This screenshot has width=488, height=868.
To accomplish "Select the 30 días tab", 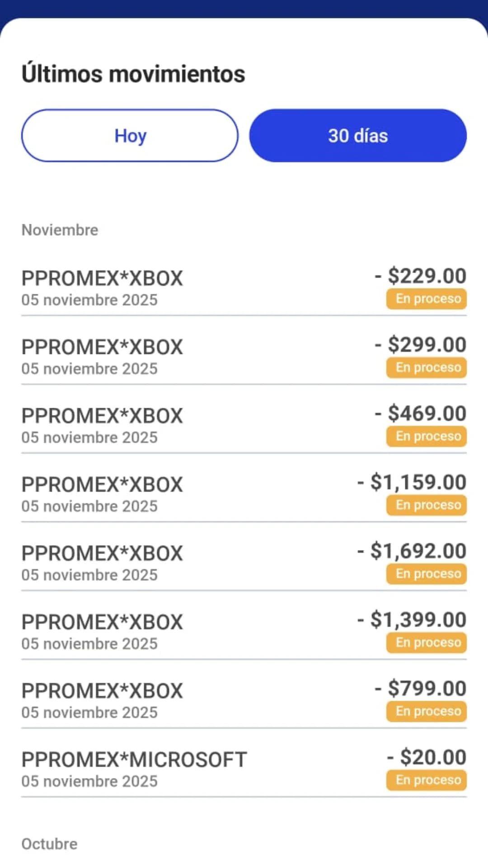I will click(357, 136).
